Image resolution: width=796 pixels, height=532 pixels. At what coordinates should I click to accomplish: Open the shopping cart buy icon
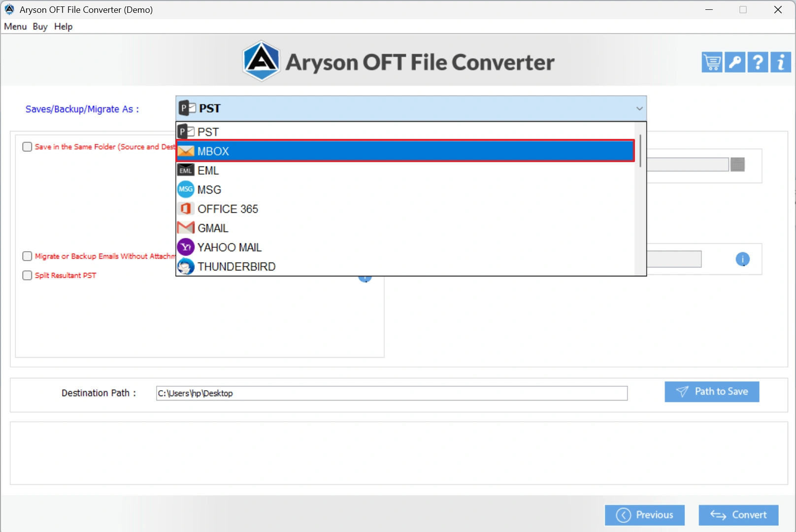point(712,63)
